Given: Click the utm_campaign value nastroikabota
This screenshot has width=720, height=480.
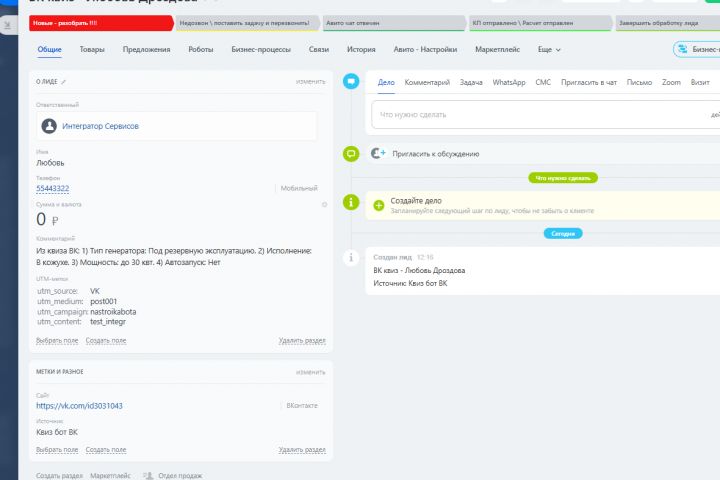Looking at the screenshot, I should [113, 311].
